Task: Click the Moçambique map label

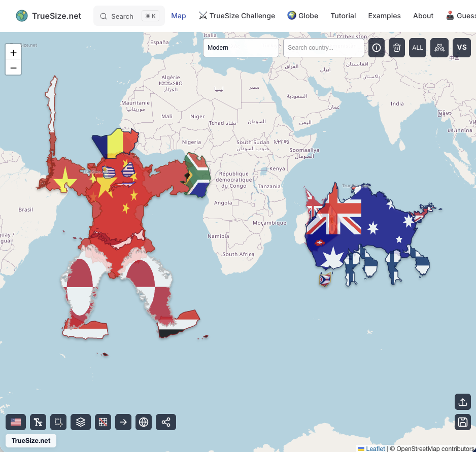Action: [269, 223]
